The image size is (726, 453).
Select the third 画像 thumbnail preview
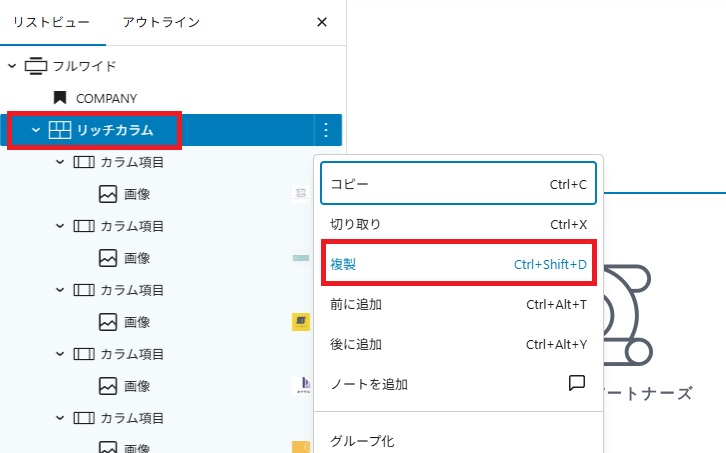pos(300,322)
